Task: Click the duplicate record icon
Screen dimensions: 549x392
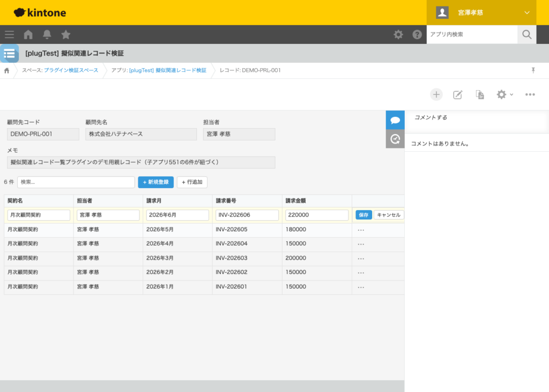Action: point(479,94)
